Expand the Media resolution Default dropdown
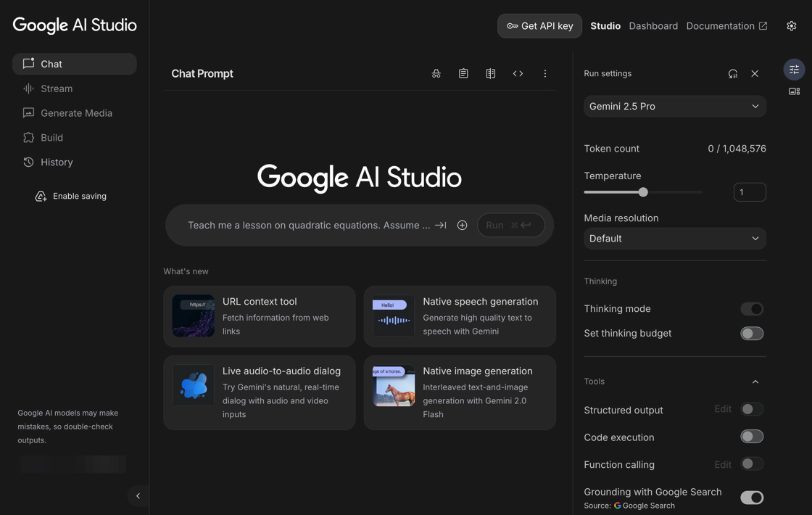This screenshot has width=812, height=515. (x=674, y=239)
